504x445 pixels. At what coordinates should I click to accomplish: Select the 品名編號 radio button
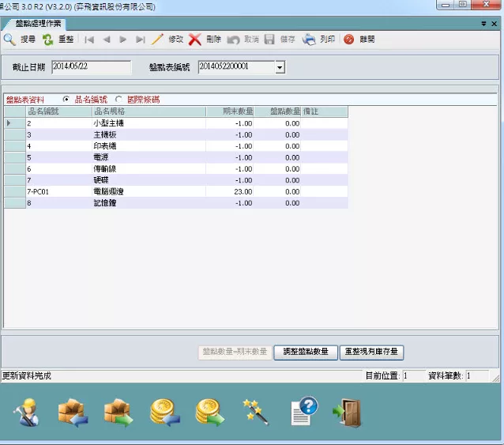(66, 100)
